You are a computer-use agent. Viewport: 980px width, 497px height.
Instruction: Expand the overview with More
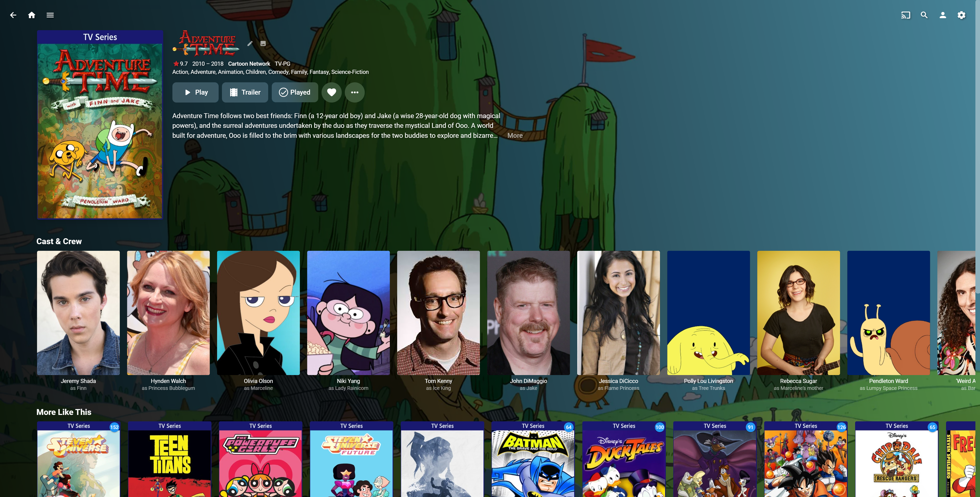click(x=515, y=135)
